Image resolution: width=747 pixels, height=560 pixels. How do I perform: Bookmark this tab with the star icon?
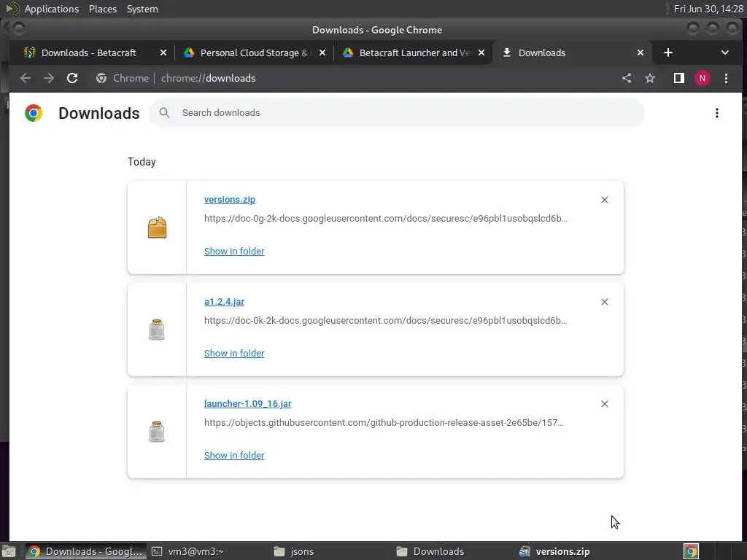tap(650, 78)
